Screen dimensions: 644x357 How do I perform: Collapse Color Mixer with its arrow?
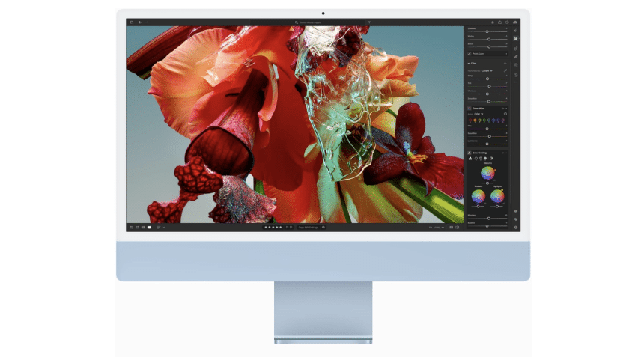pyautogui.click(x=506, y=109)
